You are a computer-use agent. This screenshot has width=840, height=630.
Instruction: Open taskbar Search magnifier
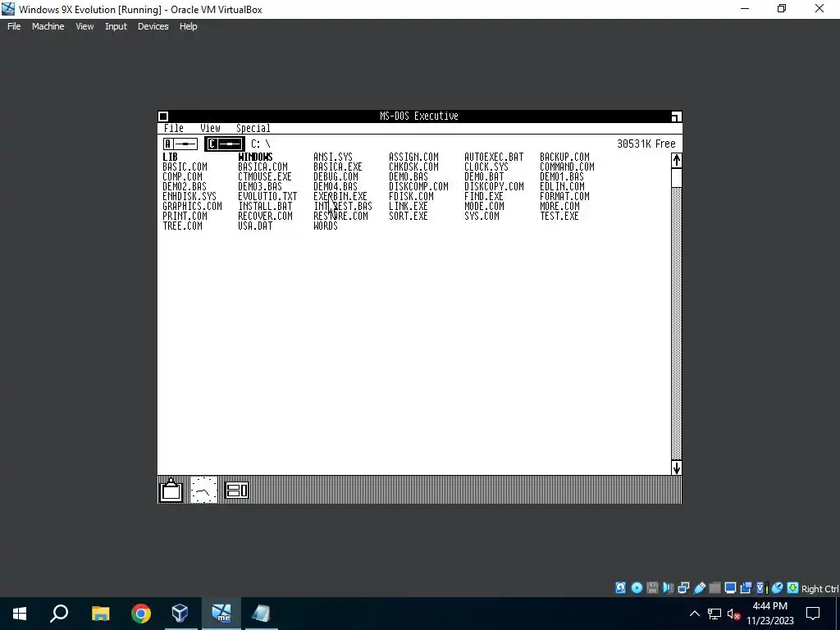[59, 614]
